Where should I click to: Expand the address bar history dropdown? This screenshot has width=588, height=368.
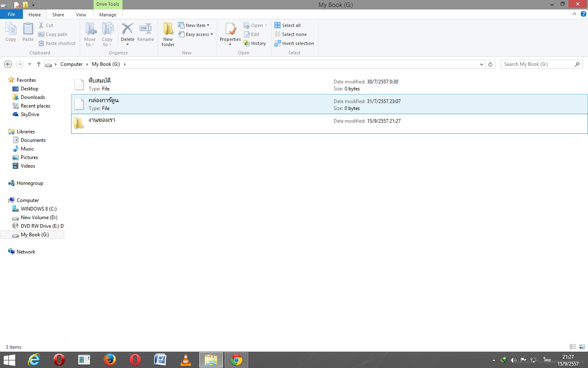482,64
